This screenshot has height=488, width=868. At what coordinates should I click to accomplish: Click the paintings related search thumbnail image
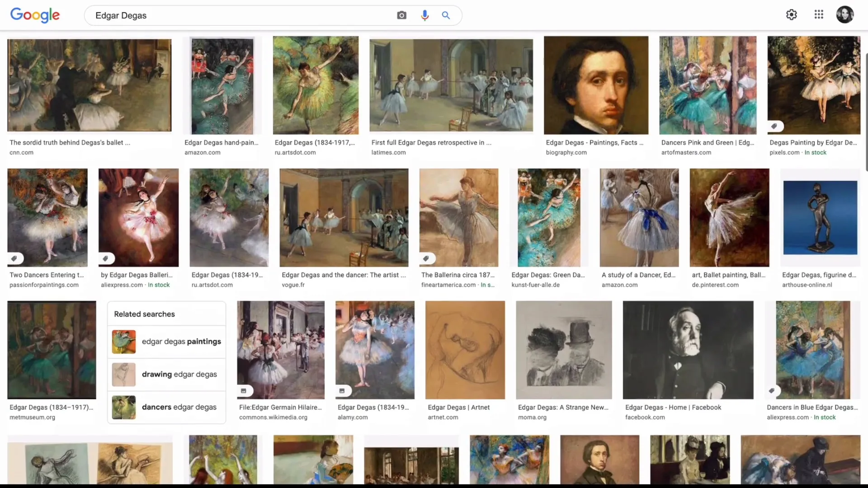124,342
